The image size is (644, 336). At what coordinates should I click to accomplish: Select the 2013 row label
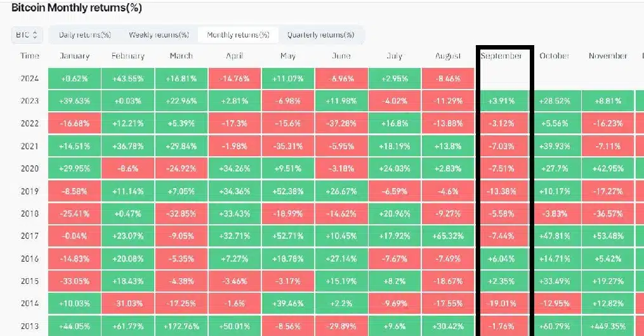[x=30, y=326]
